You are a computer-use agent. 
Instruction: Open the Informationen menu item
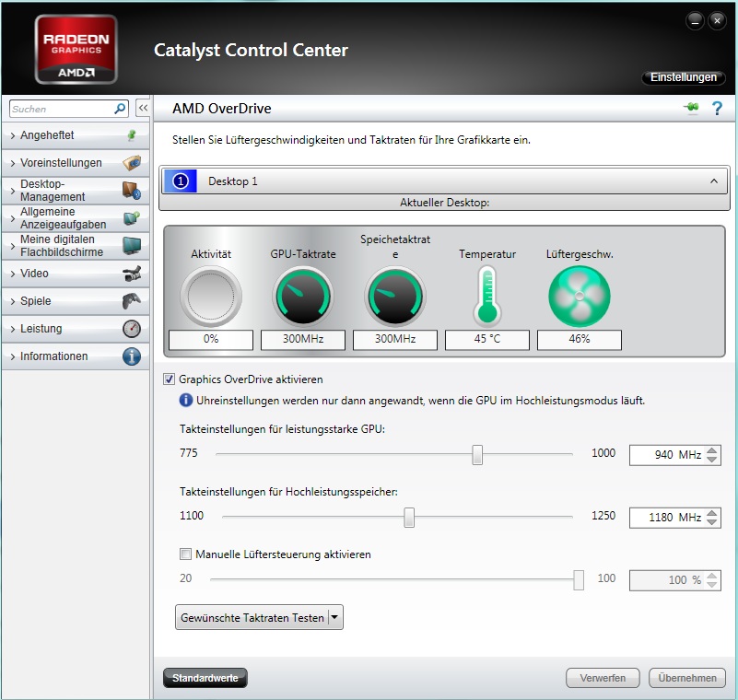(76, 356)
